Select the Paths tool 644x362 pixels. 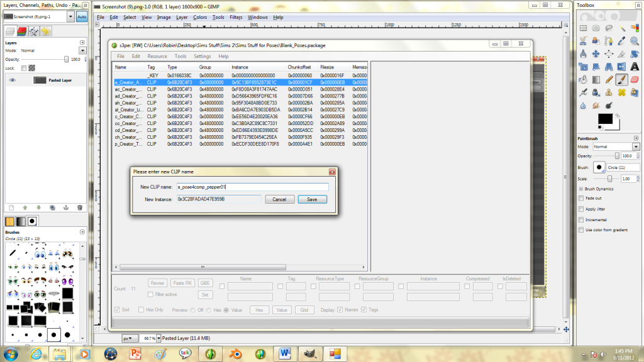click(x=609, y=41)
